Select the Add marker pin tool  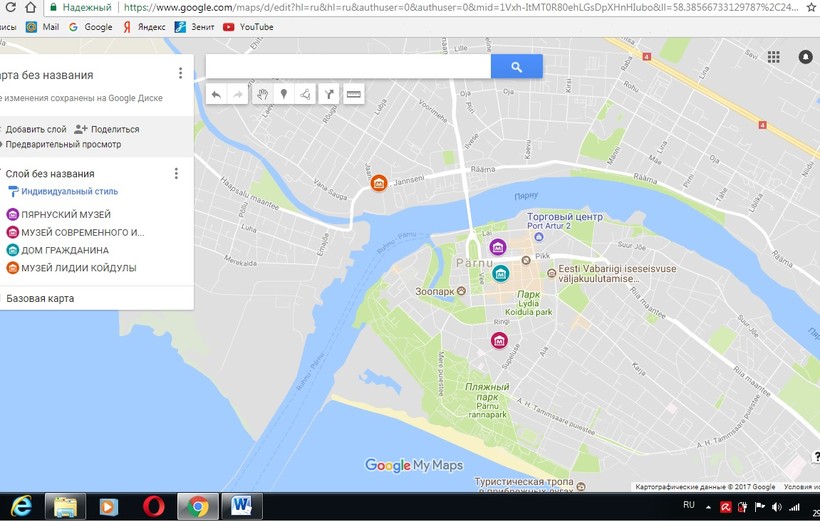pyautogui.click(x=284, y=95)
